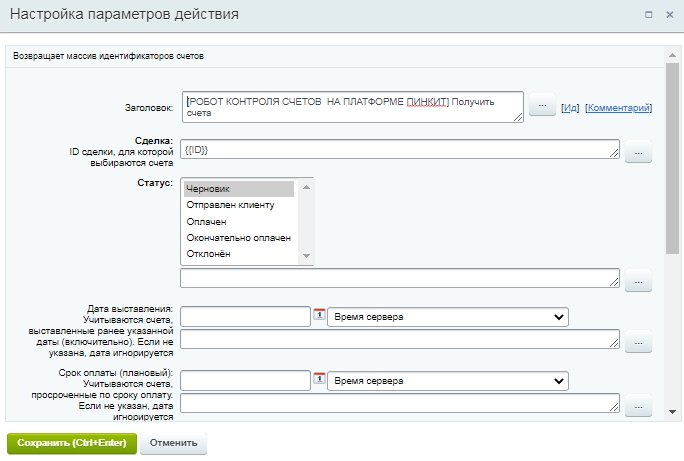
Task: Select Черновик in the status list
Action: pos(238,189)
